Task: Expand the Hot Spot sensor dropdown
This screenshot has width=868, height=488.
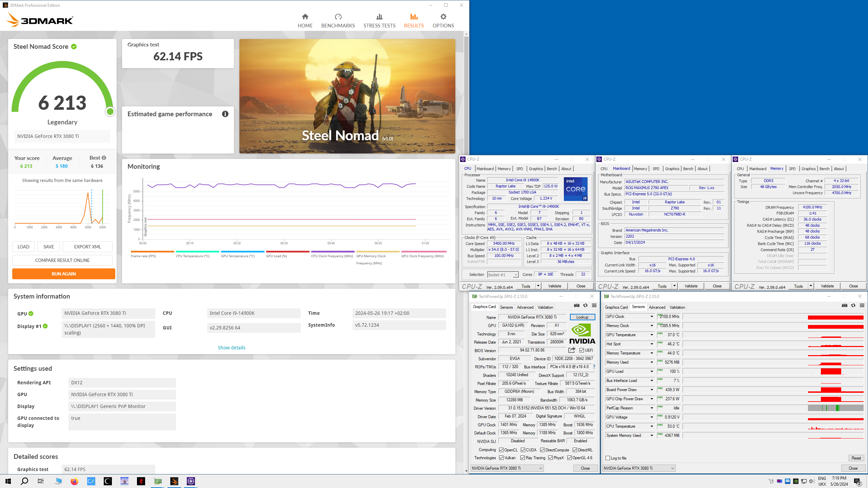Action: (x=651, y=344)
